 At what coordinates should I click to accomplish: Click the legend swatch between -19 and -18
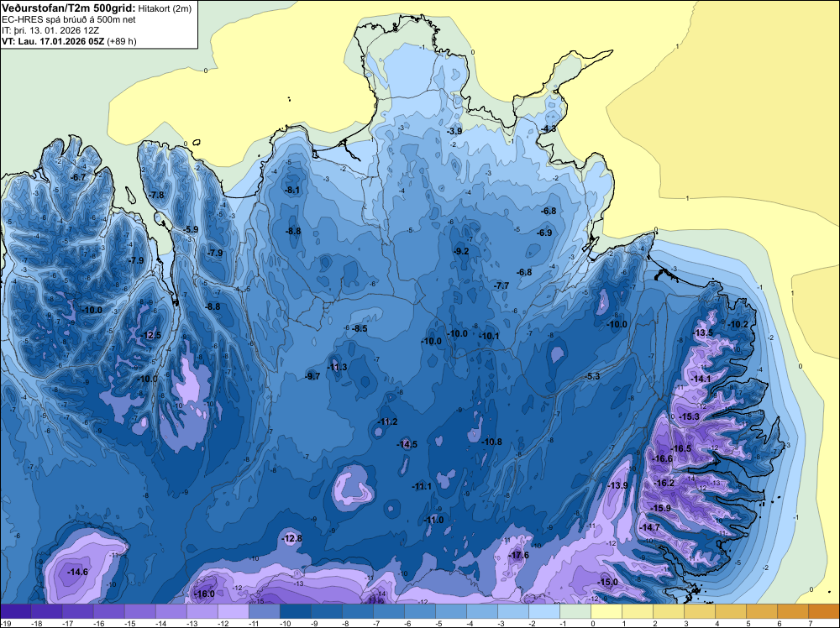click(x=16, y=611)
